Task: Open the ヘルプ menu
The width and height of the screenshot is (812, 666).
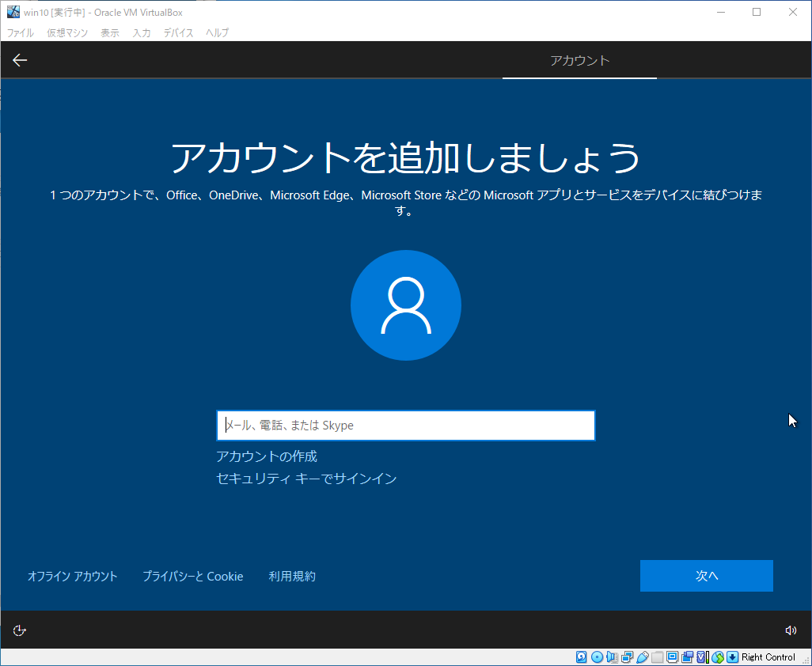Action: [x=217, y=32]
